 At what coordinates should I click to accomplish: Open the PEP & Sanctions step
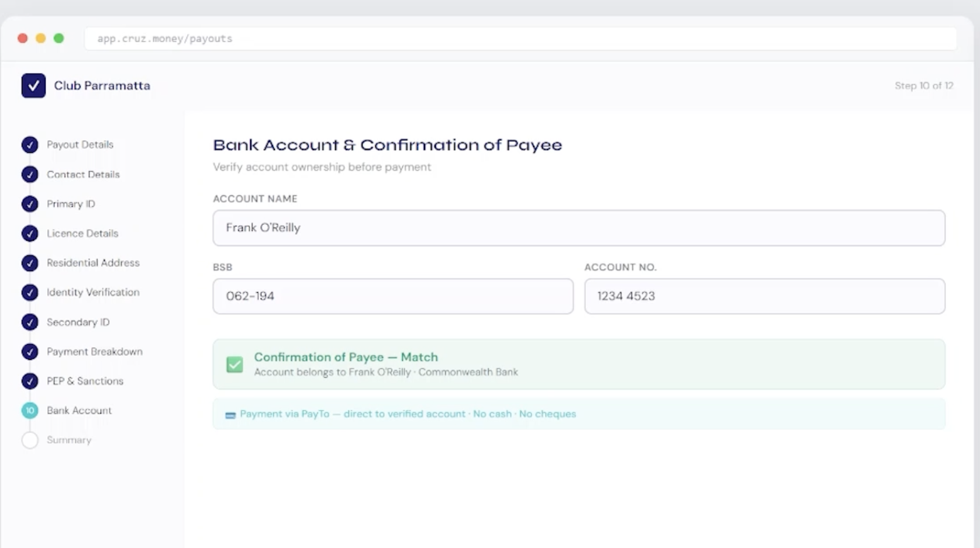(x=85, y=381)
